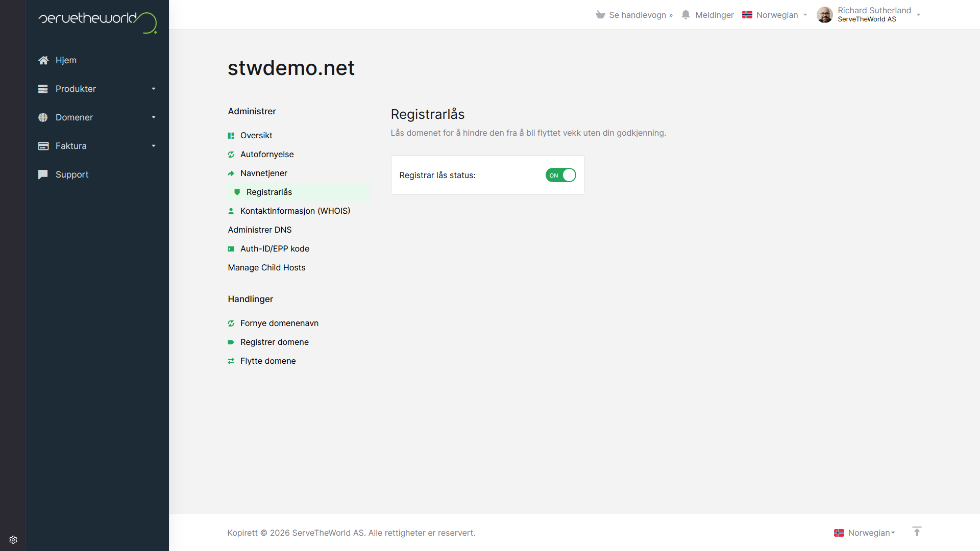
Task: Expand the Produkter sidebar menu
Action: pyautogui.click(x=97, y=89)
